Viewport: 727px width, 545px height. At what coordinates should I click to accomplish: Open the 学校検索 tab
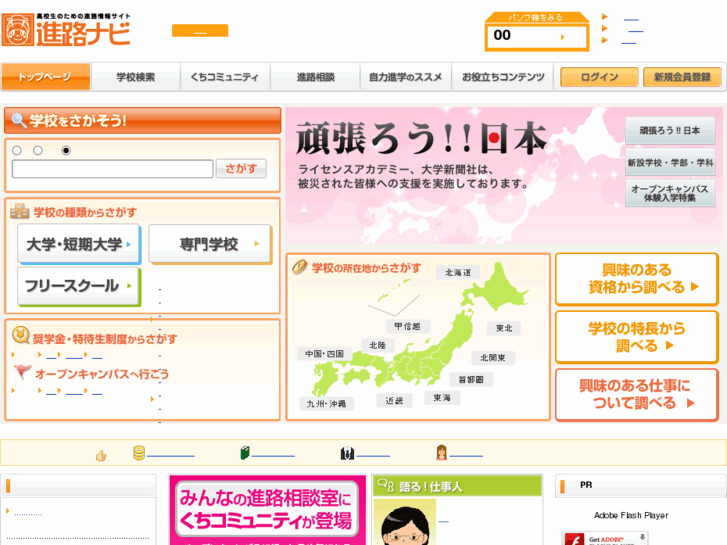click(x=135, y=77)
